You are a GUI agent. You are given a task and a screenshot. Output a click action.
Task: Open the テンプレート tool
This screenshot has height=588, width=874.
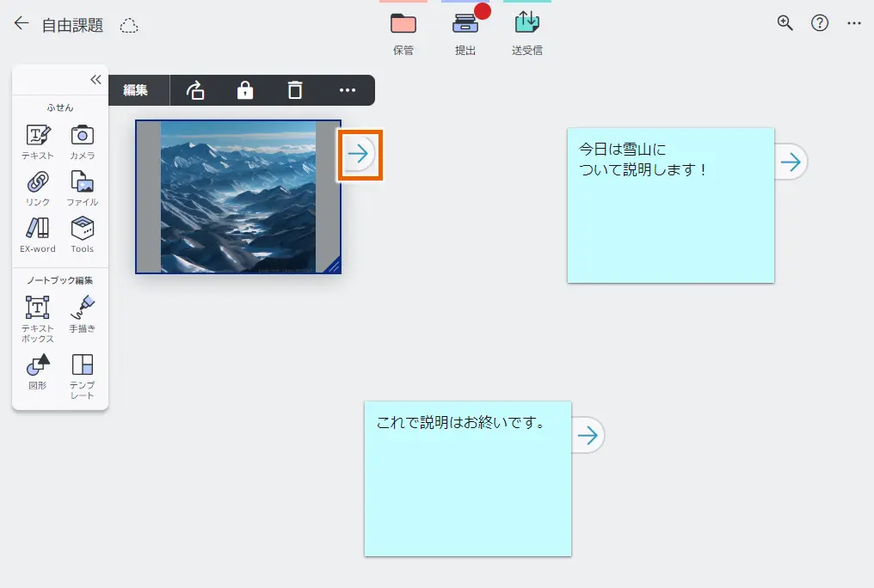point(83,368)
